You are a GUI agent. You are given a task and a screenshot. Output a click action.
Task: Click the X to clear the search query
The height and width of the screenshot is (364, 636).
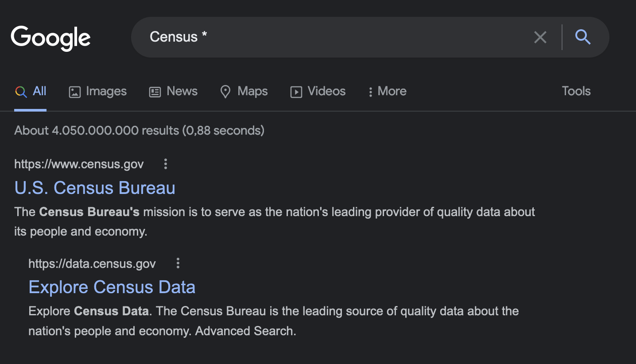(540, 37)
